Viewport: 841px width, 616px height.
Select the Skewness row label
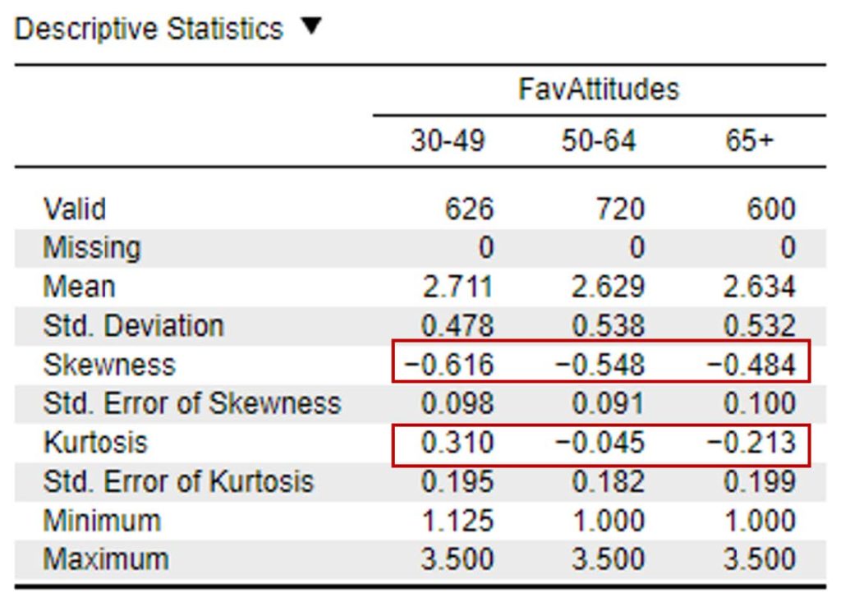tap(108, 364)
